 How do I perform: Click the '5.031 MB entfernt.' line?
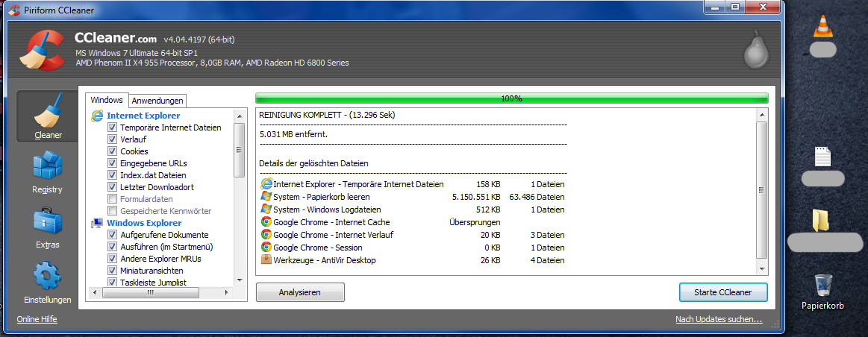point(293,133)
